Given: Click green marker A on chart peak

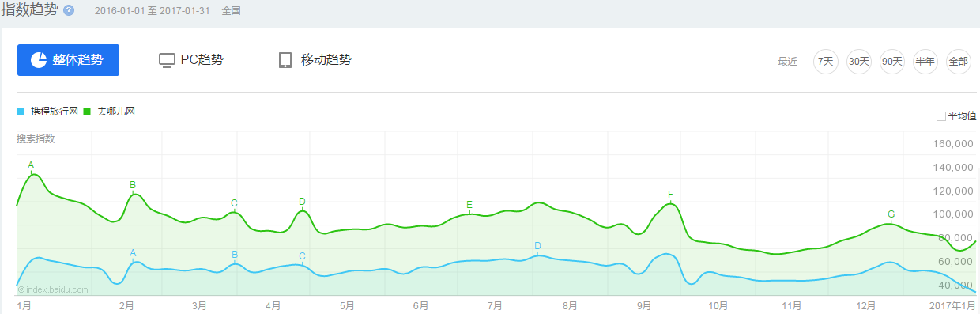Looking at the screenshot, I should 31,165.
